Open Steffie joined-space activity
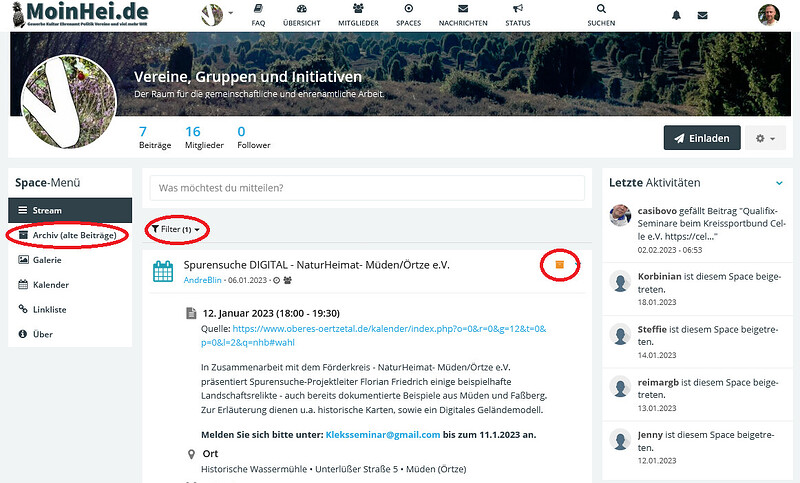The image size is (800, 483). coord(697,342)
